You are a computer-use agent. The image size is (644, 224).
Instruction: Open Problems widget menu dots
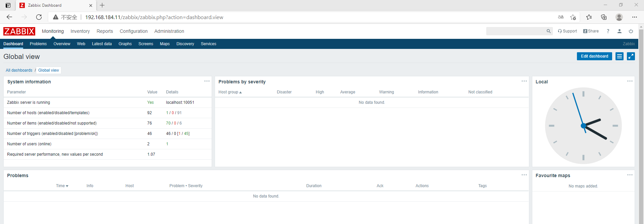click(524, 175)
